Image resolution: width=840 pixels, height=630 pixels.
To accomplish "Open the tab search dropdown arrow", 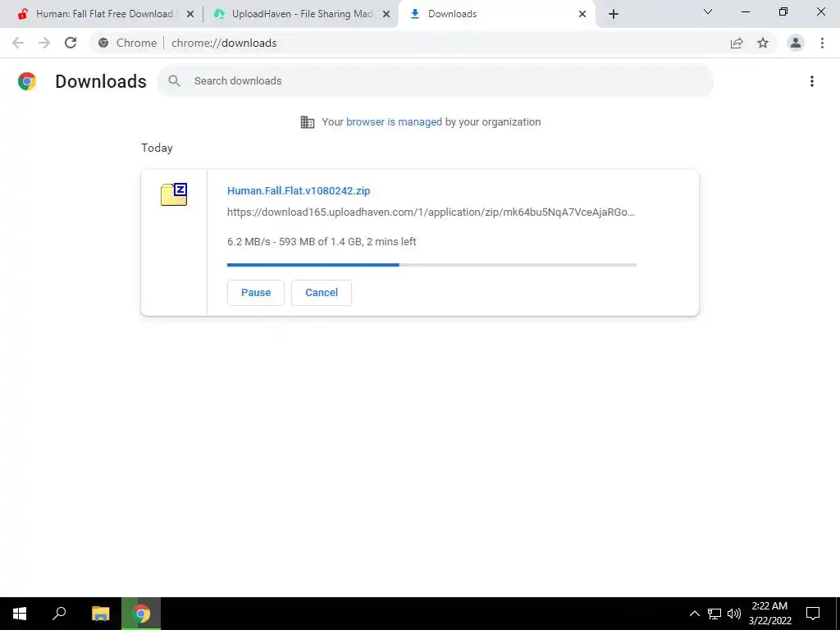I will coord(708,11).
